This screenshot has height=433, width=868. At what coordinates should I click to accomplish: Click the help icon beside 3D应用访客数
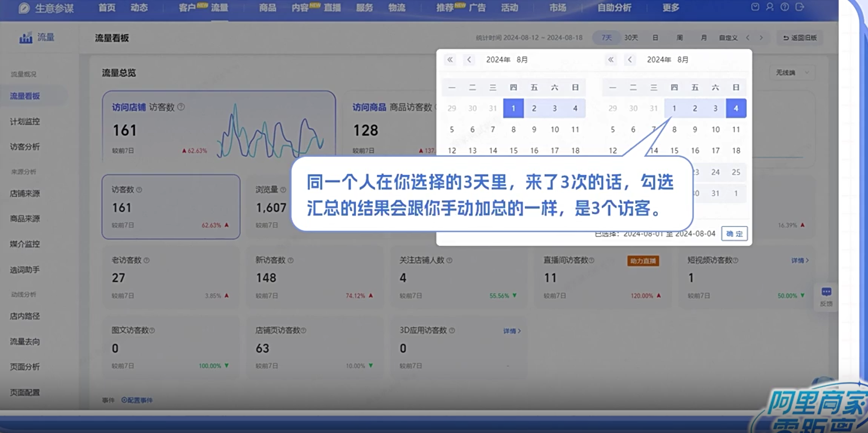pyautogui.click(x=452, y=331)
